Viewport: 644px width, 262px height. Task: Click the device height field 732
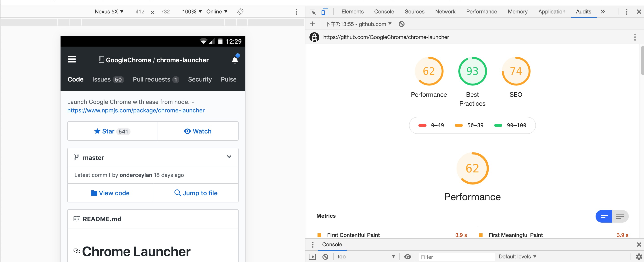click(x=165, y=12)
